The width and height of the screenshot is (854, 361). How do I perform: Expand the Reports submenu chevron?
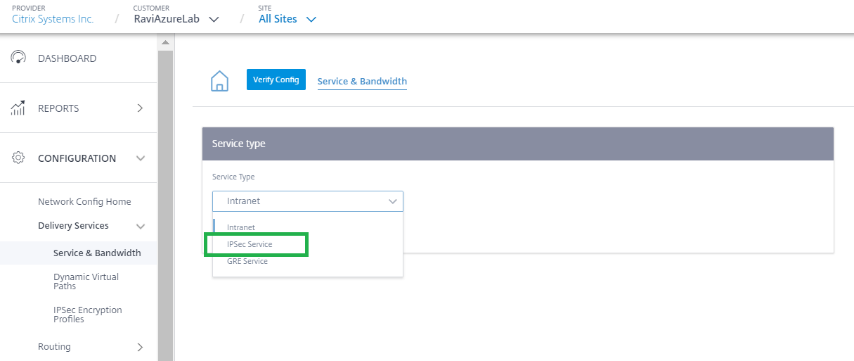point(140,108)
